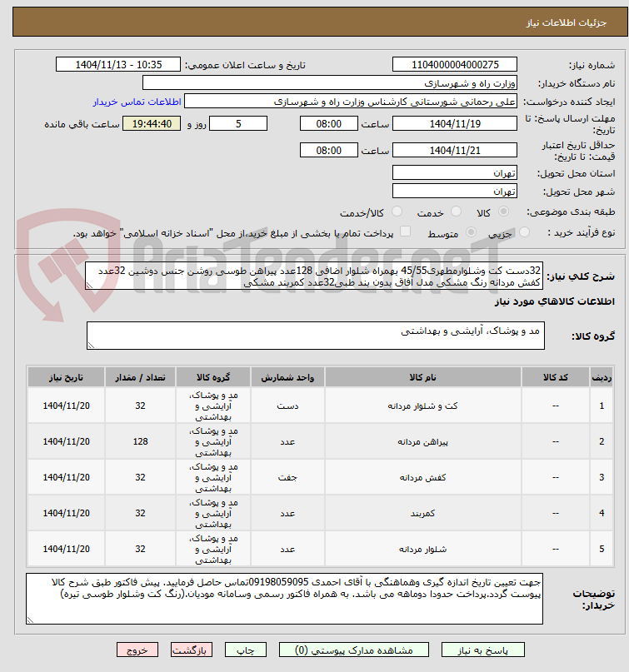Click the response deadline date 1404/11/19
Image resolution: width=629 pixels, height=672 pixels.
tap(455, 123)
